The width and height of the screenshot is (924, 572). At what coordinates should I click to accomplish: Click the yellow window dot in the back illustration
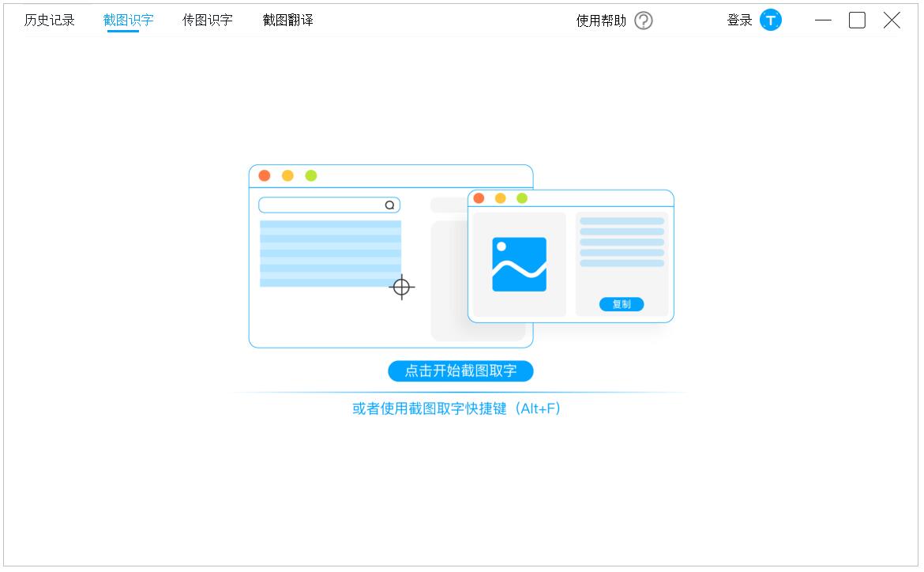[287, 175]
